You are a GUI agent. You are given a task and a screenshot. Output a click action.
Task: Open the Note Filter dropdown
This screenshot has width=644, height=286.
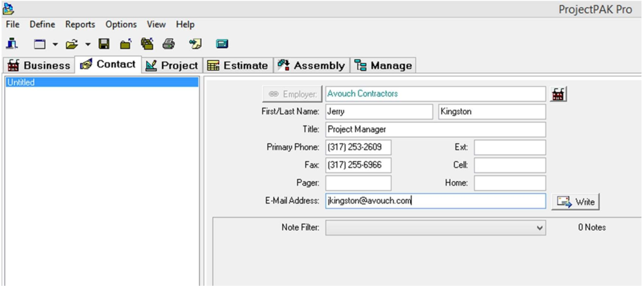click(x=435, y=228)
